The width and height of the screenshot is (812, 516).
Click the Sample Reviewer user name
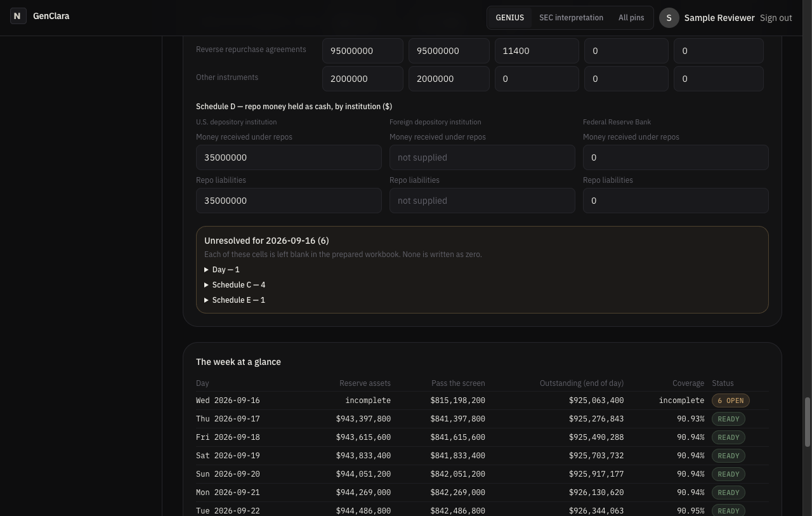click(719, 18)
